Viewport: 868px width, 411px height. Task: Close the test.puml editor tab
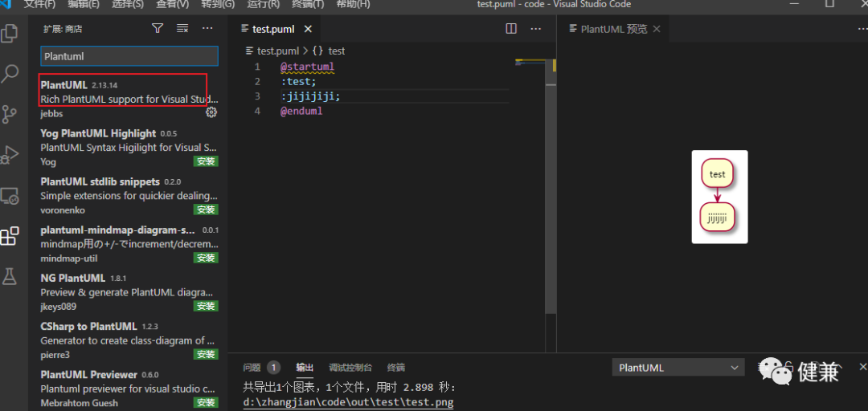pos(309,30)
